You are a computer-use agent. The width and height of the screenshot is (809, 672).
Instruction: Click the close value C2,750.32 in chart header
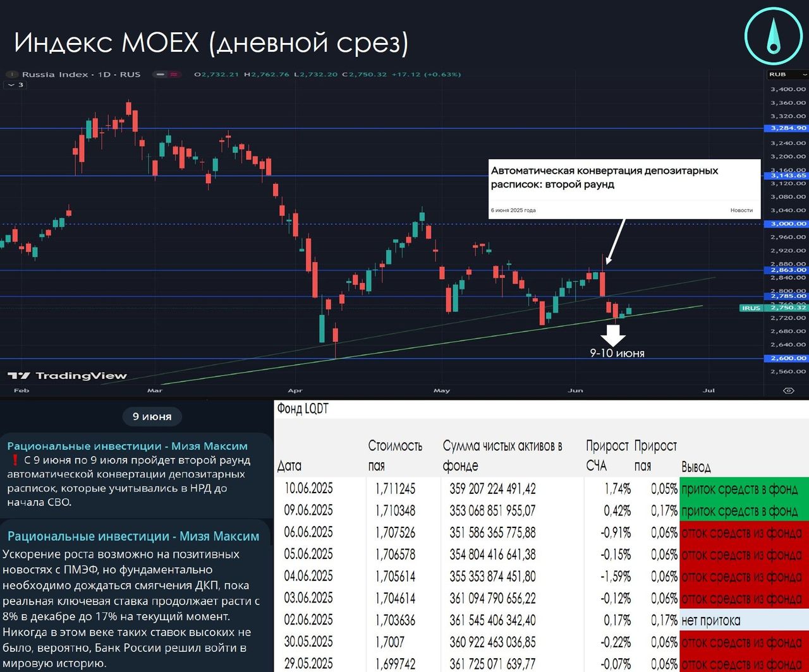(364, 75)
